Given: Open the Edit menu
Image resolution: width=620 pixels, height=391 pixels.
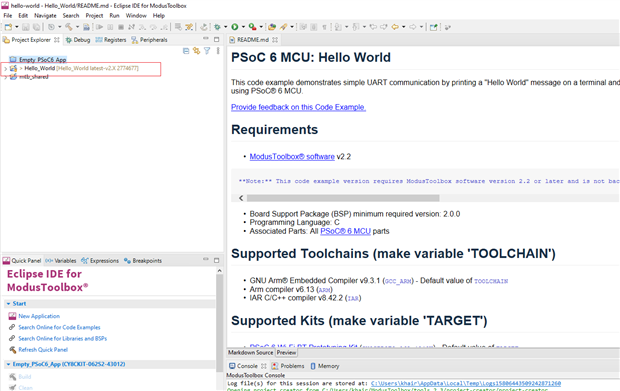Looking at the screenshot, I should click(23, 15).
